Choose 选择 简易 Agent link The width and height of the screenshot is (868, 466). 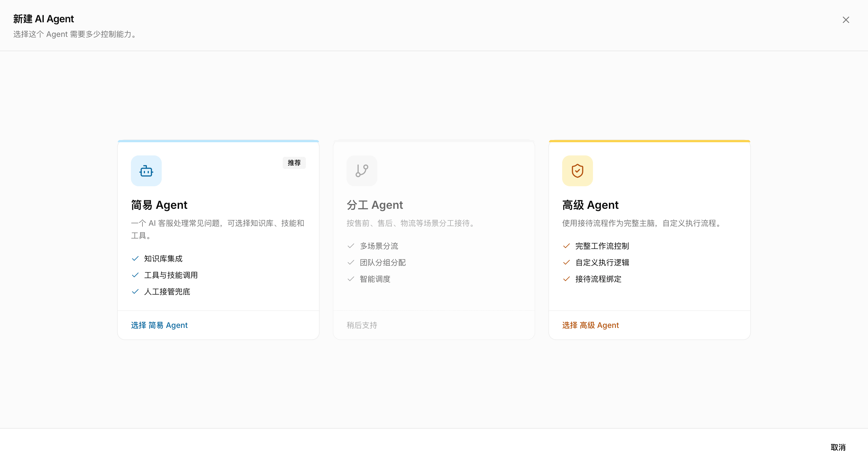(x=159, y=325)
